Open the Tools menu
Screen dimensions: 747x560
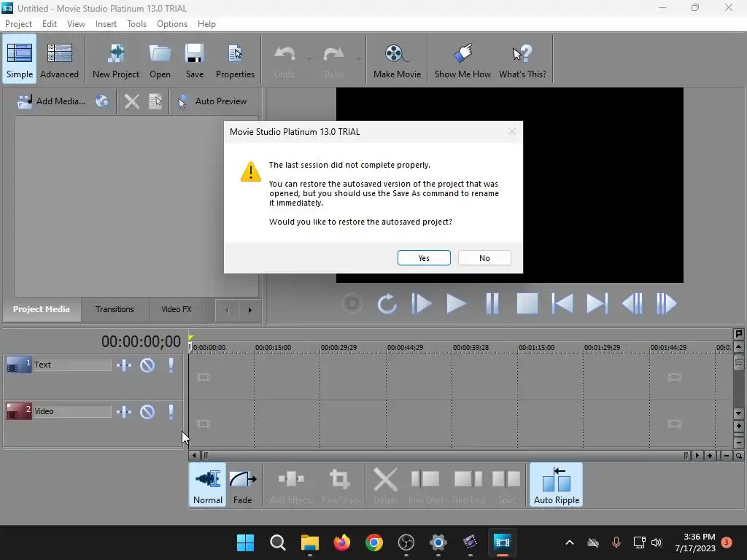[x=136, y=24]
